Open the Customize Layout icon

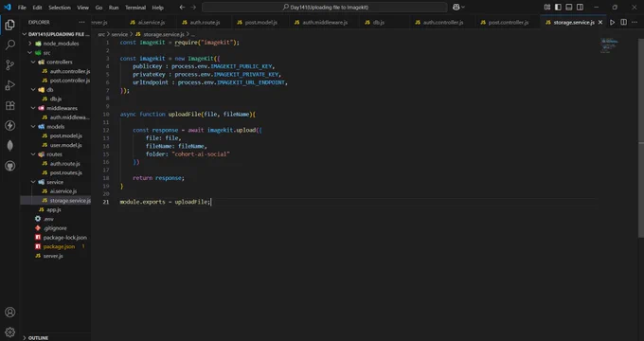547,7
